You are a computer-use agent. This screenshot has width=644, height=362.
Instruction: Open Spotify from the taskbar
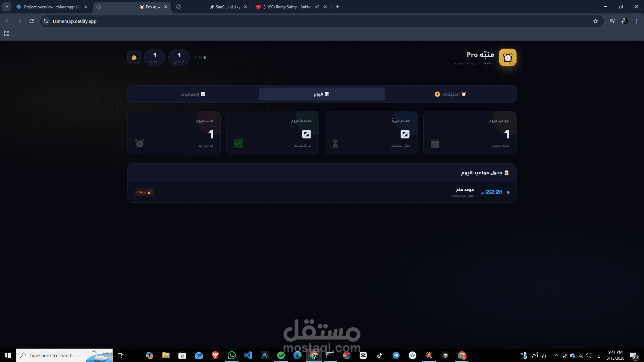[x=281, y=355]
